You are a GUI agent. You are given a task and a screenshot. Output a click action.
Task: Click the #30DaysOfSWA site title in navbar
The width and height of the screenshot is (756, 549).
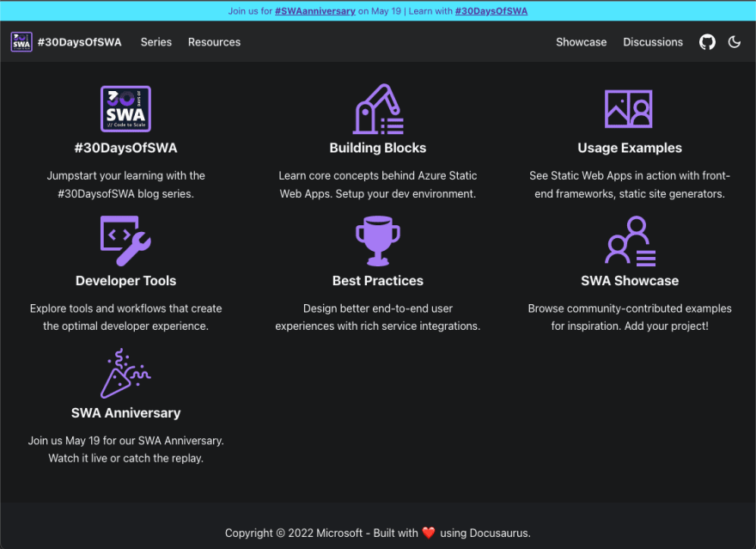point(80,42)
